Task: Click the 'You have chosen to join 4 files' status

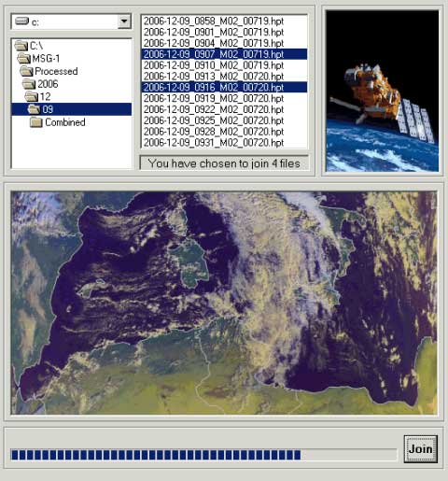Action: click(x=224, y=163)
